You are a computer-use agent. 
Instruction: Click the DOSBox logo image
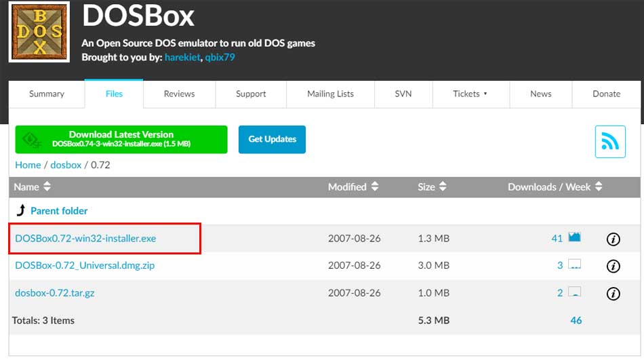tap(39, 32)
